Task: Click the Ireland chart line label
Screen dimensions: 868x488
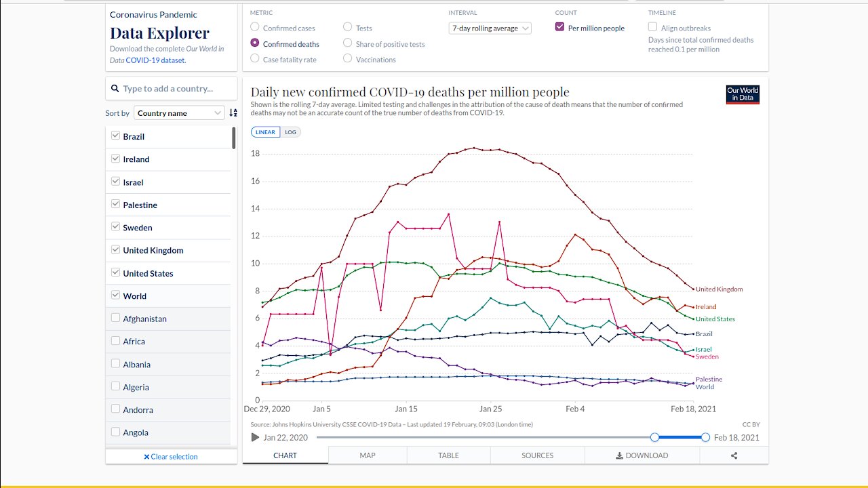Action: pyautogui.click(x=706, y=307)
